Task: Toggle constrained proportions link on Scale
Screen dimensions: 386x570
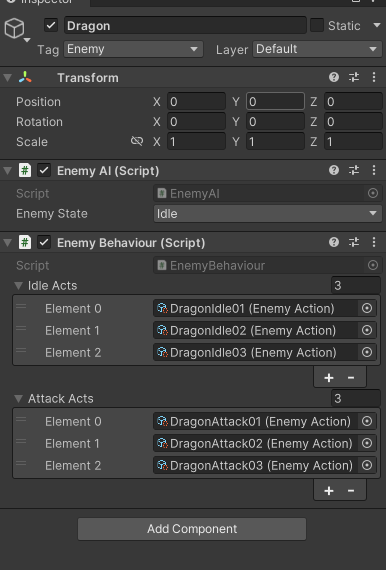Action: click(137, 141)
